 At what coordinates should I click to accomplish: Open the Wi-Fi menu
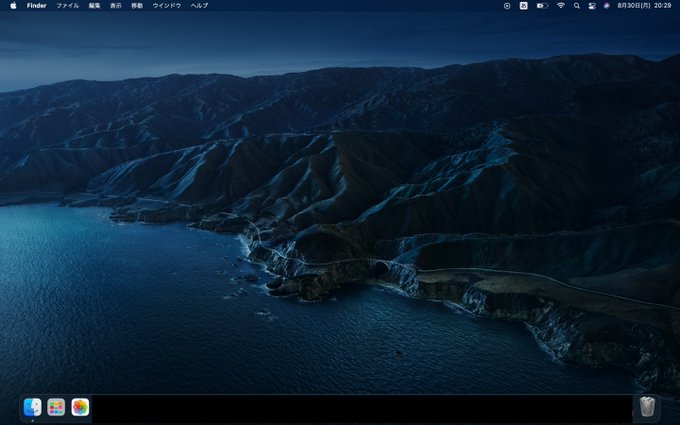click(561, 6)
